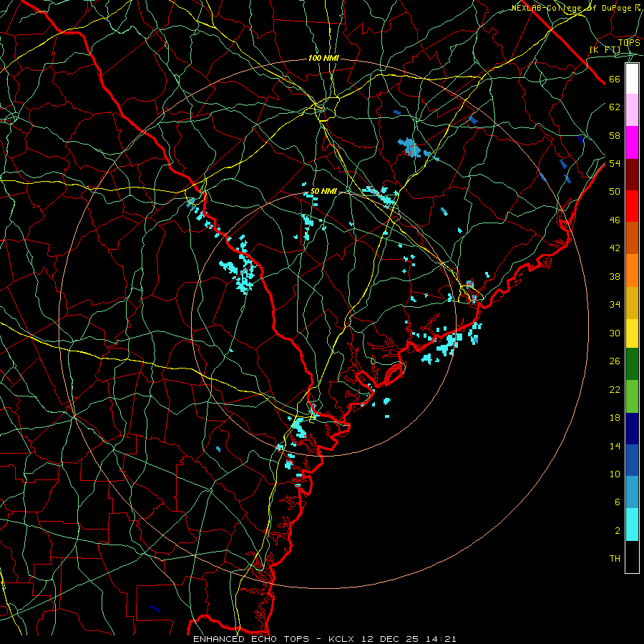
Task: Click the 50 NMI range ring label
Action: click(x=323, y=191)
